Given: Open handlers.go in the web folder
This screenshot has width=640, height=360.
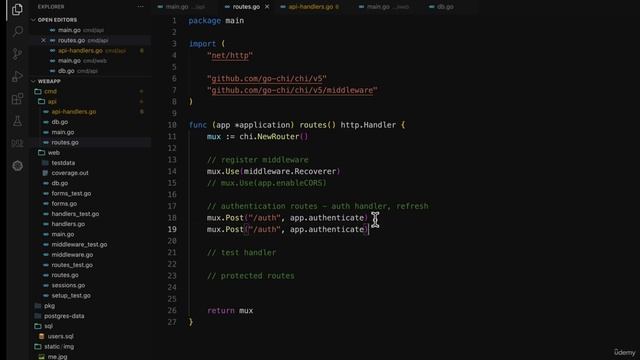Looking at the screenshot, I should (x=68, y=224).
